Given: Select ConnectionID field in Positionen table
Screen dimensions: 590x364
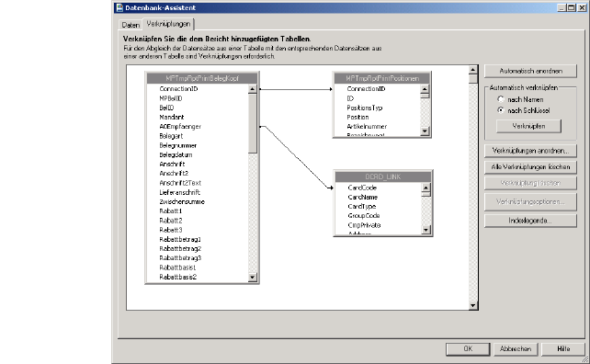Looking at the screenshot, I should coord(366,89).
